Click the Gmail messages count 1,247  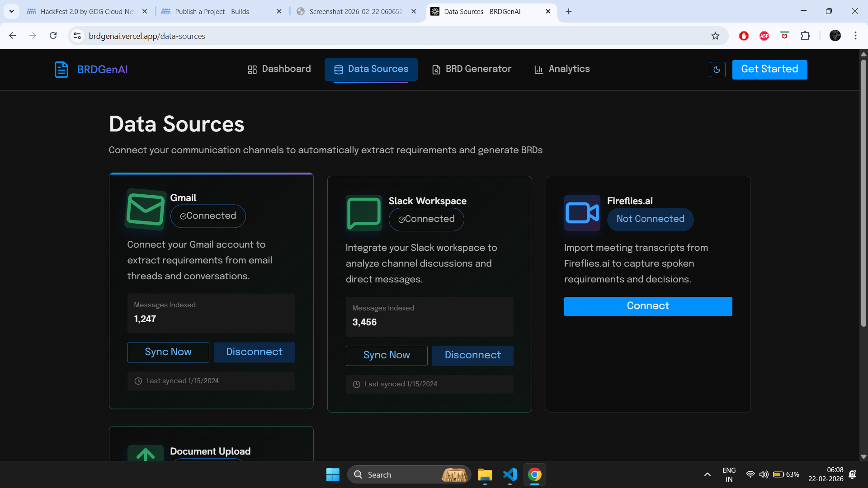[x=145, y=319]
